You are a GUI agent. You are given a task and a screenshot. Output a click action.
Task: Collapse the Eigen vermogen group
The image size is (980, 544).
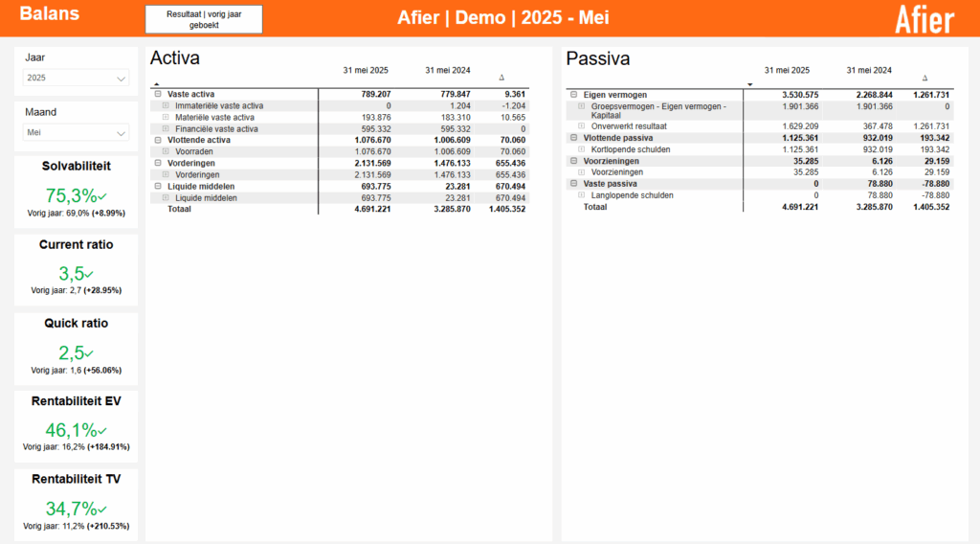(x=573, y=96)
